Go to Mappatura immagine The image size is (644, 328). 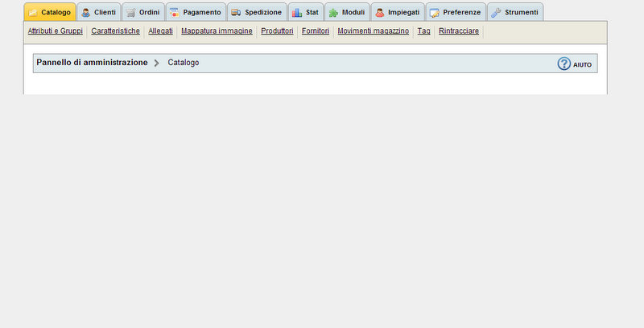pyautogui.click(x=217, y=31)
